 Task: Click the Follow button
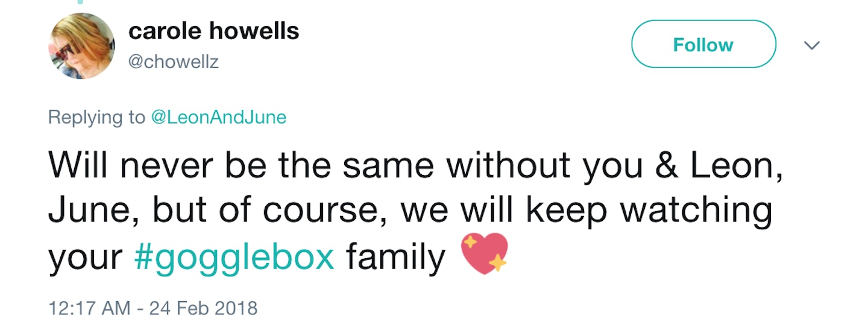(x=703, y=45)
